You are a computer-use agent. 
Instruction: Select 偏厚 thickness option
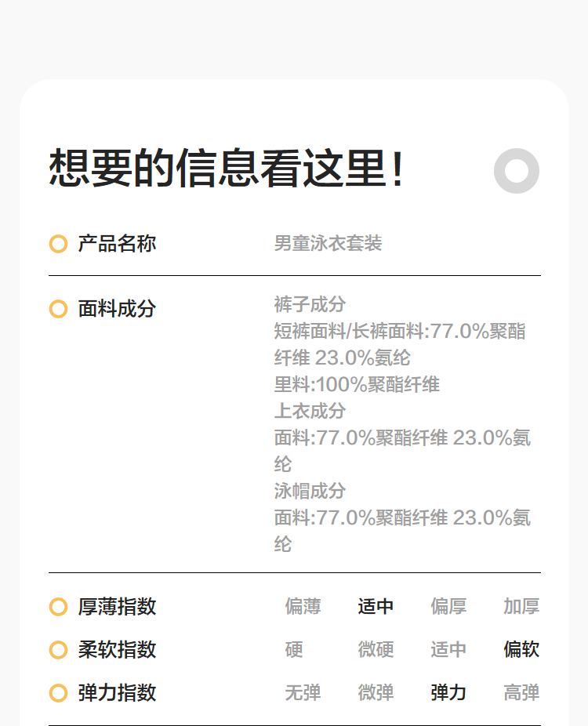[448, 607]
